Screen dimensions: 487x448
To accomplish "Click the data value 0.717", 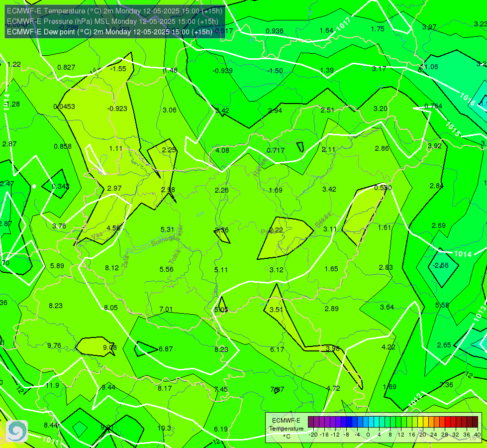I will tap(276, 150).
